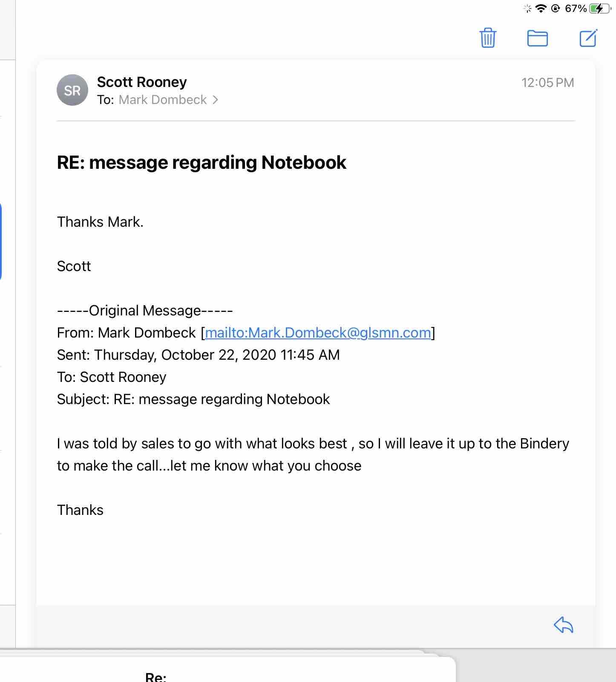Tap the battery charging indicator
Image resolution: width=616 pixels, height=682 pixels.
point(599,9)
